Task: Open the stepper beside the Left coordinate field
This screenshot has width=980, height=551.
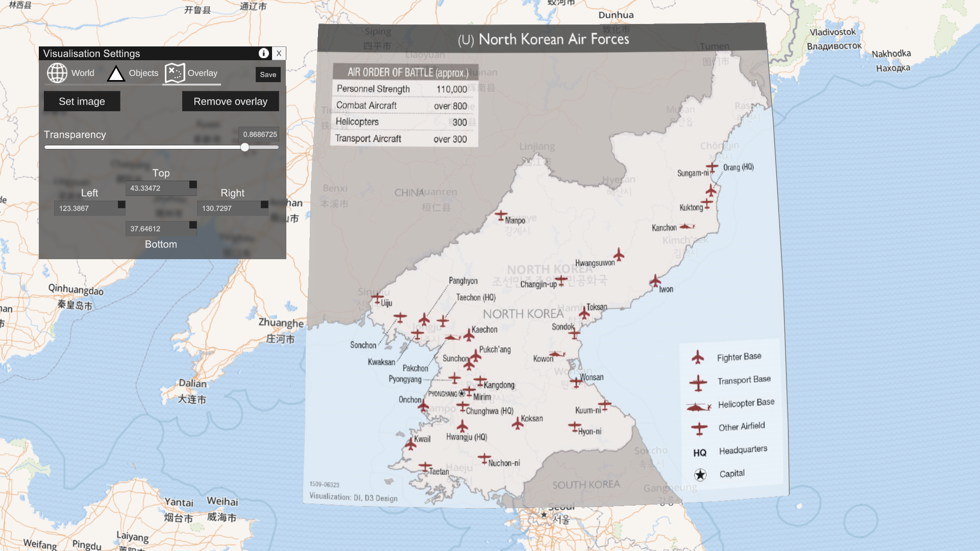Action: point(120,205)
